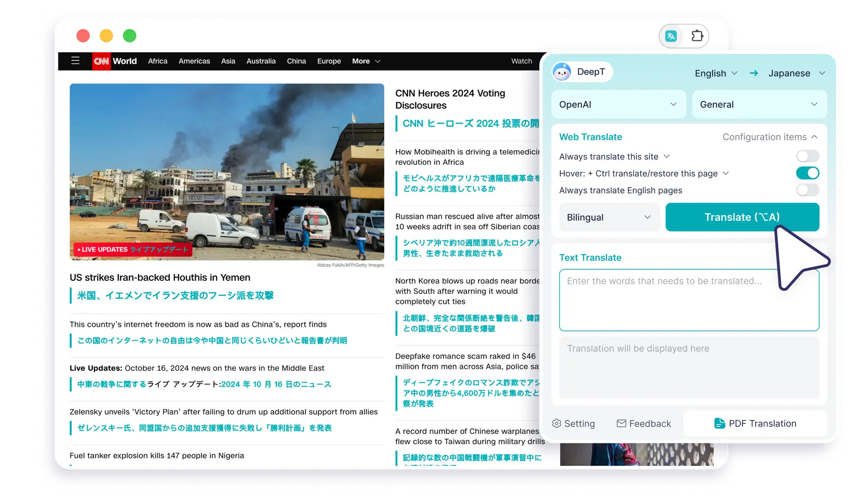Open the Japanese target language dropdown
Screen dimensions: 851x504
(x=796, y=73)
